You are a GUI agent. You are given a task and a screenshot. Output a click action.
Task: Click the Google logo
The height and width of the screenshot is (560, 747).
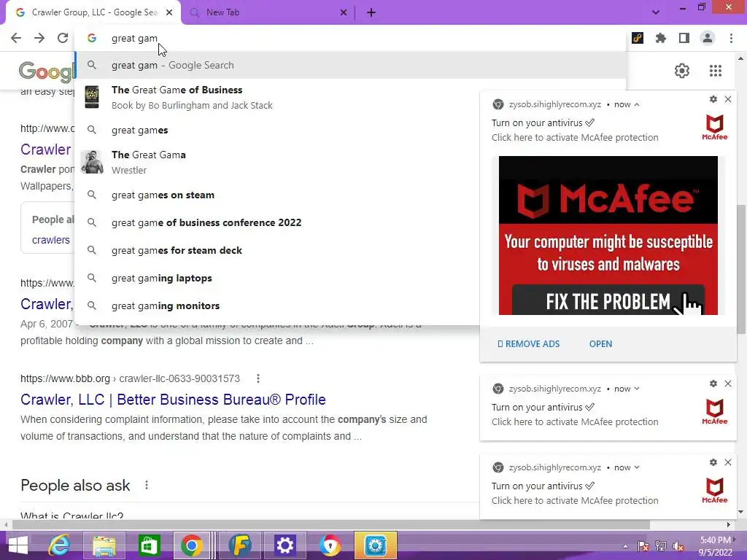click(x=47, y=71)
